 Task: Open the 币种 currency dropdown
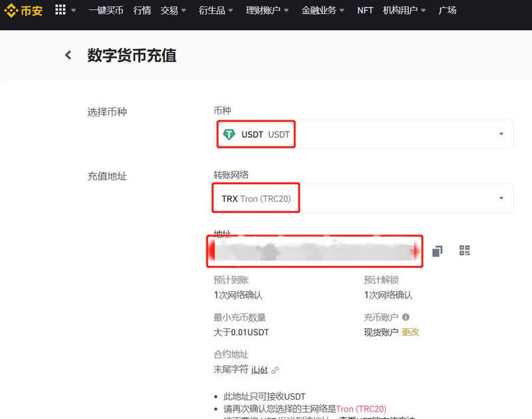501,134
